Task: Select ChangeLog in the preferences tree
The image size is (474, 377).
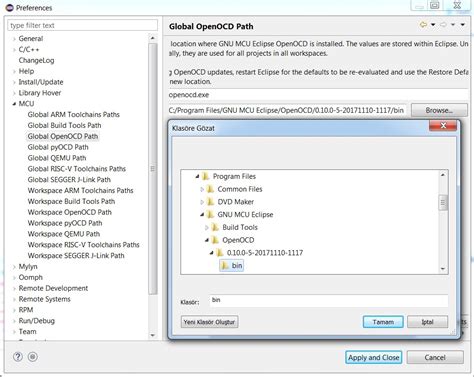Action: point(36,60)
